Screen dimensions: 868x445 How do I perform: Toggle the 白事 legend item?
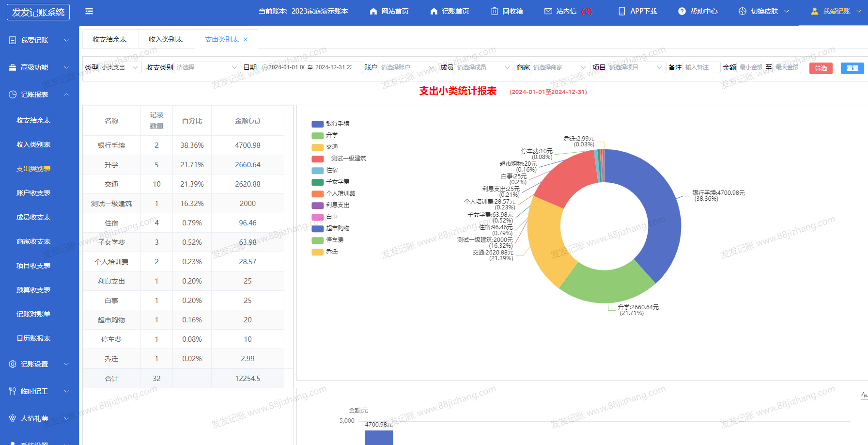click(x=325, y=217)
